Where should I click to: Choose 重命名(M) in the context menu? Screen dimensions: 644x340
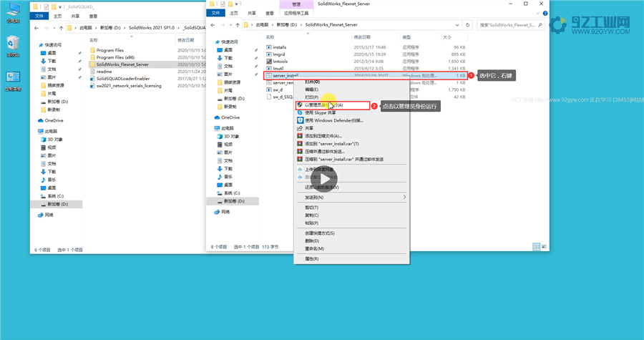314,249
